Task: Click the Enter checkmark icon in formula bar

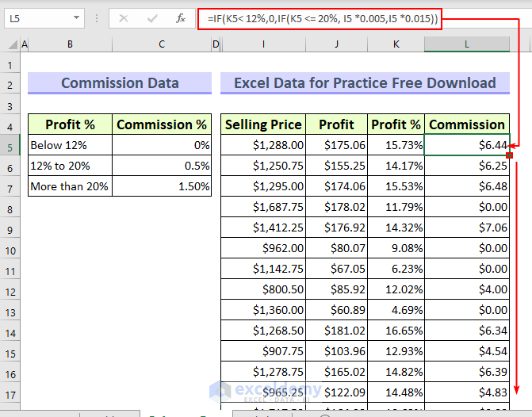Action: coord(151,18)
